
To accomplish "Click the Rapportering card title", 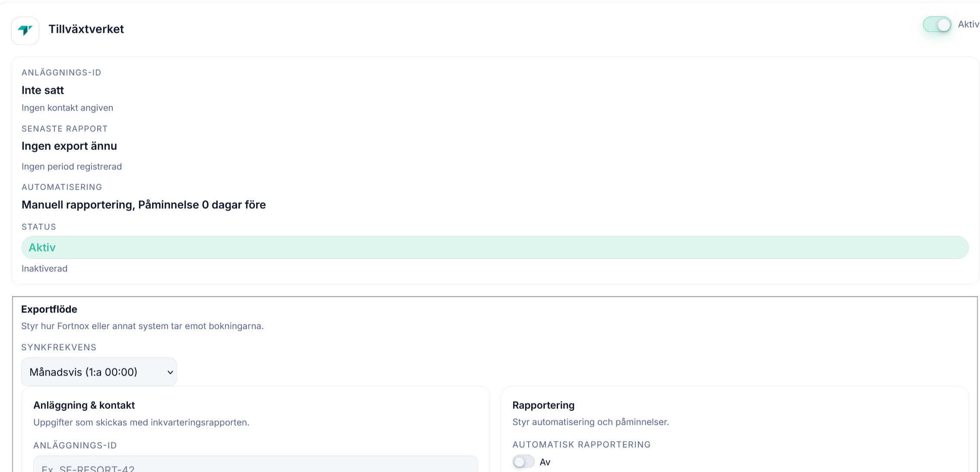I will [x=543, y=405].
